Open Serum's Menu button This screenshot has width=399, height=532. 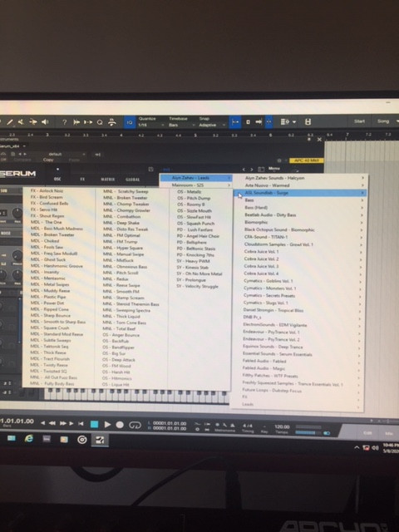coord(274,169)
